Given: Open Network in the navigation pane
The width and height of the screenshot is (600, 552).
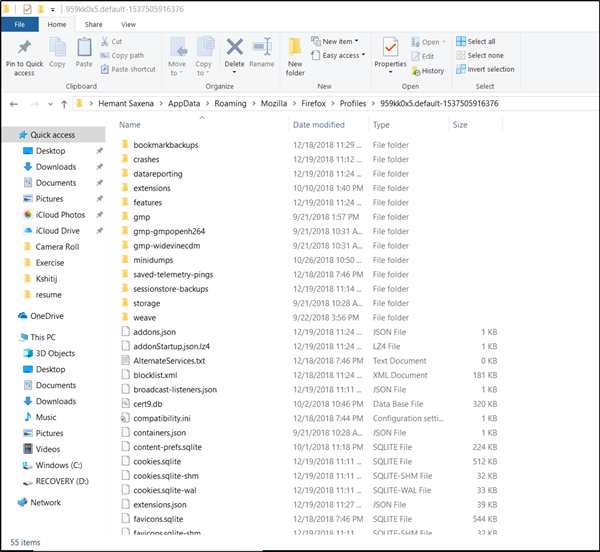Looking at the screenshot, I should (46, 503).
